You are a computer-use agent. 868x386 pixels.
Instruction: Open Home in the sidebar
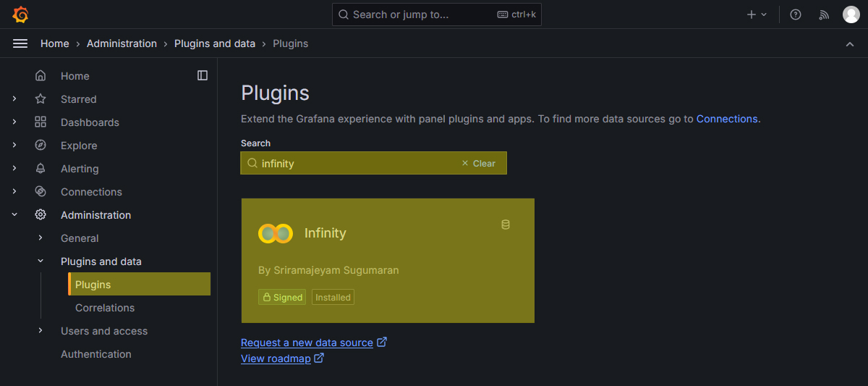(75, 76)
